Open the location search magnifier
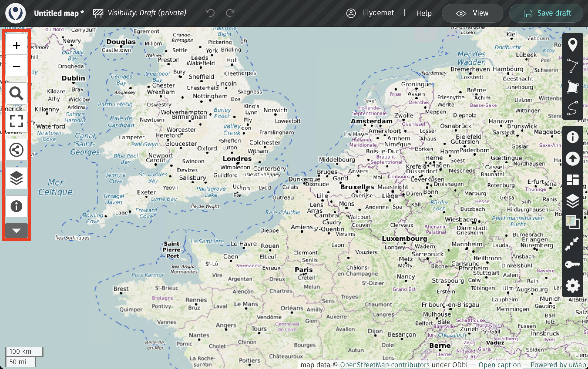 (16, 93)
